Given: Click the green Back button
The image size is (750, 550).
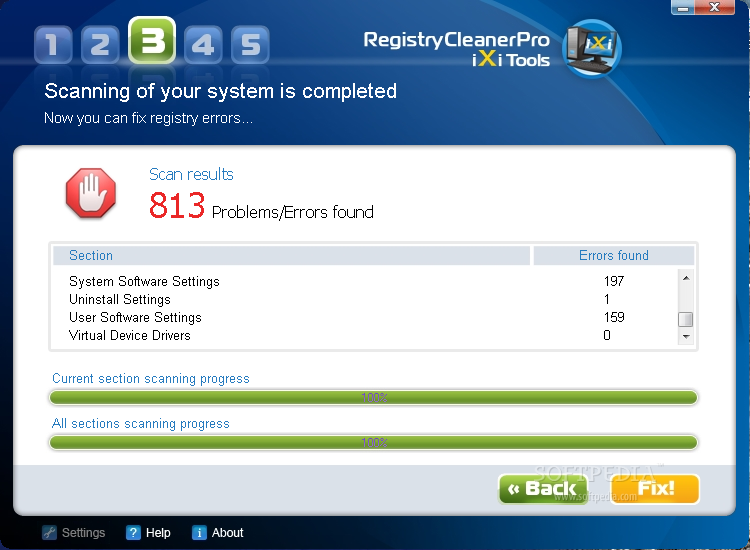Looking at the screenshot, I should point(543,489).
